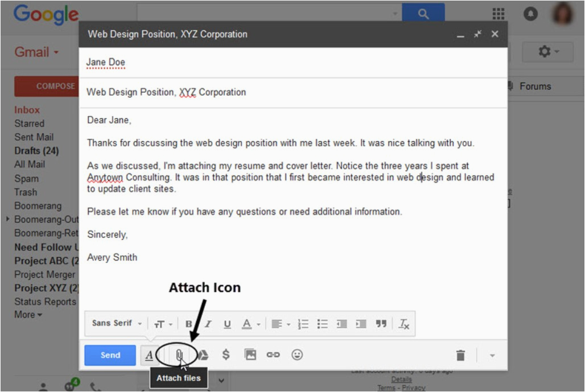
Task: Toggle italic text formatting
Action: (208, 324)
